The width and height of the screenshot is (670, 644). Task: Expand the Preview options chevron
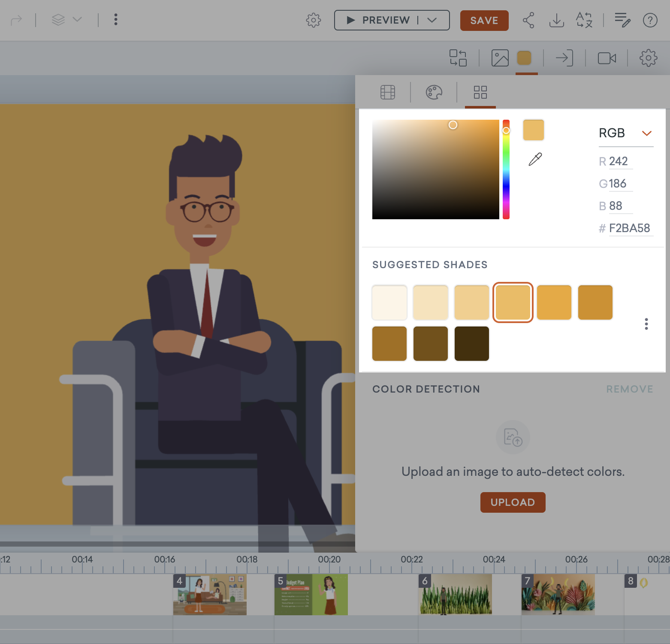click(432, 20)
